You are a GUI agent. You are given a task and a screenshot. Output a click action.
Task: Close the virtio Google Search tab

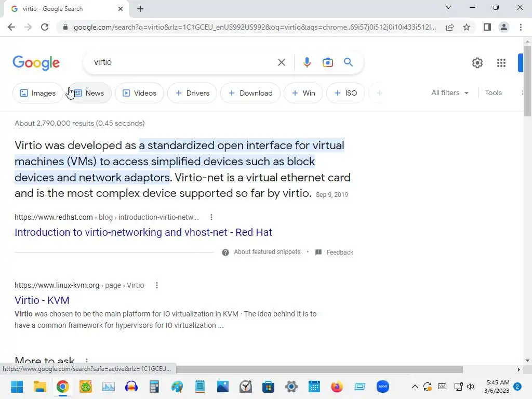[x=121, y=9]
